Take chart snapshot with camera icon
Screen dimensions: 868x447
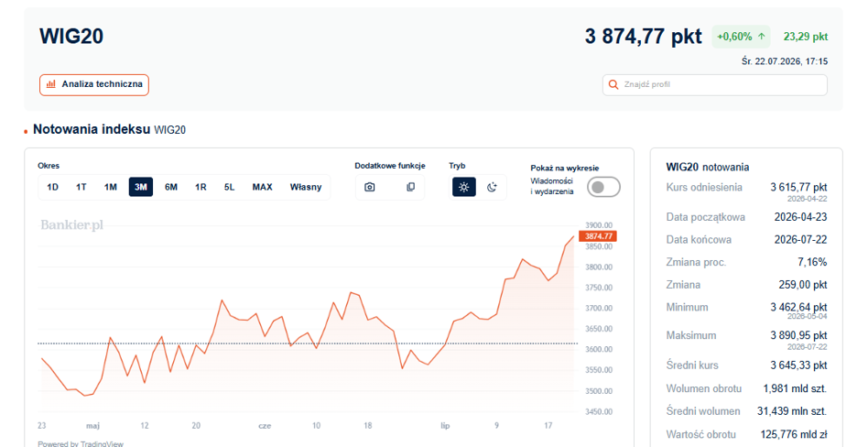pos(370,187)
